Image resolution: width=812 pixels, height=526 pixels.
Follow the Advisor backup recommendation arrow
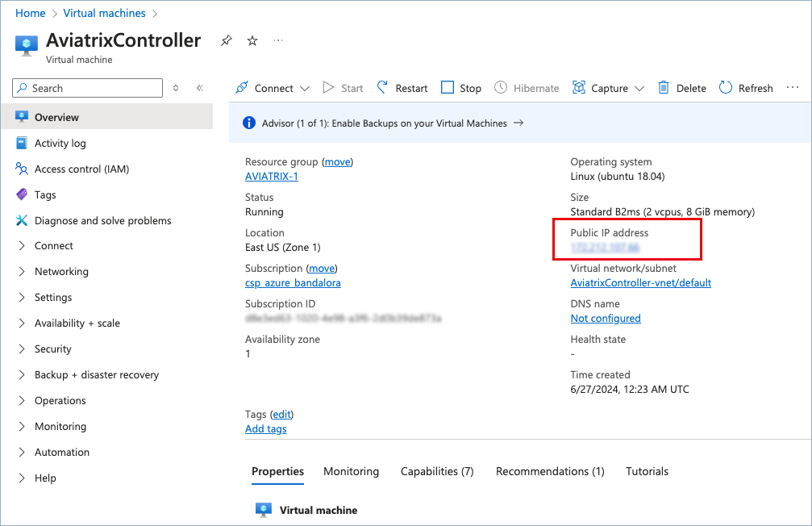pos(519,123)
